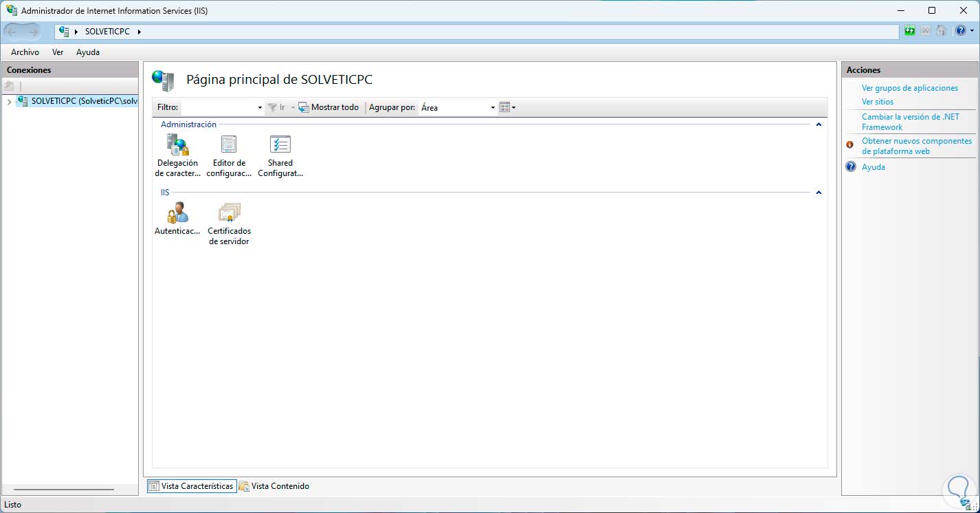The height and width of the screenshot is (513, 980).
Task: Click inside the Filtro text field
Action: click(x=219, y=107)
